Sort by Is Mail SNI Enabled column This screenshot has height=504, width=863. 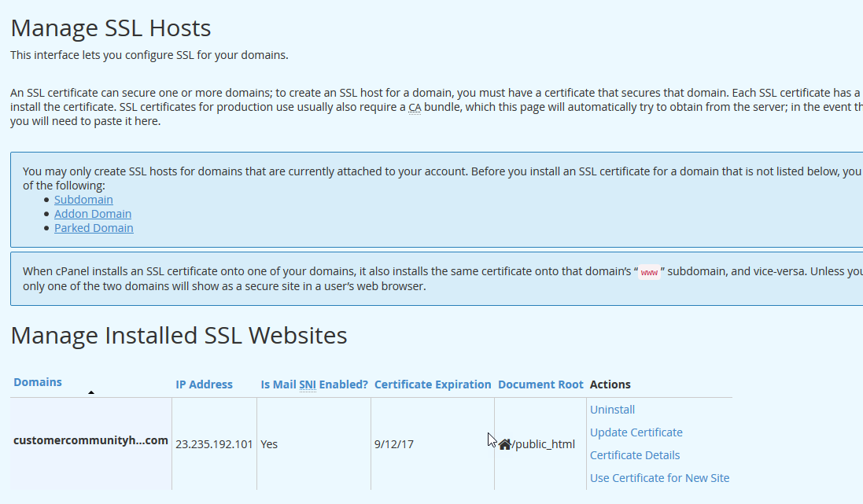coord(314,384)
